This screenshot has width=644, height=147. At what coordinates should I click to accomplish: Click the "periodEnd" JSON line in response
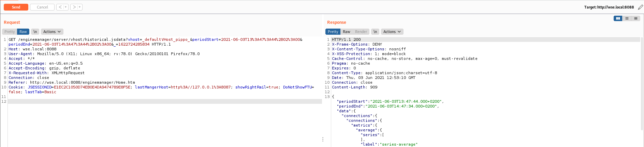(x=388, y=106)
